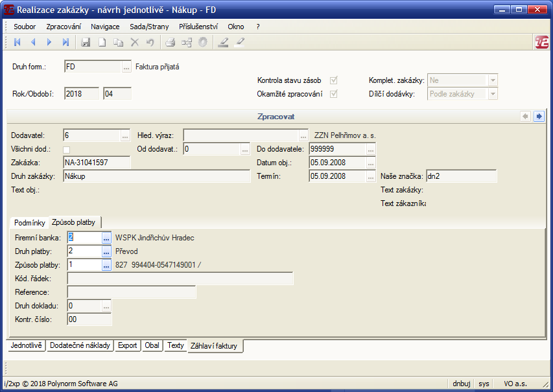Click application icon in title bar

[9, 10]
